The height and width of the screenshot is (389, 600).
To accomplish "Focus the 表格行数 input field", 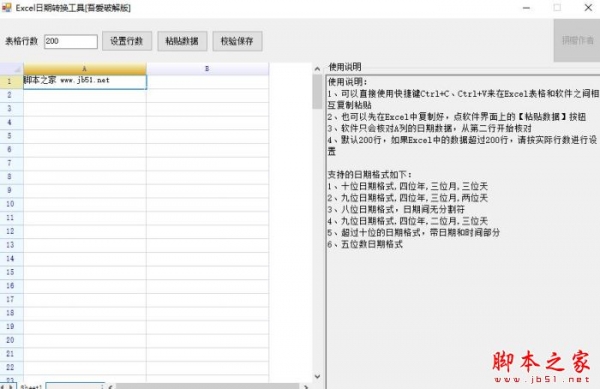I will click(71, 41).
